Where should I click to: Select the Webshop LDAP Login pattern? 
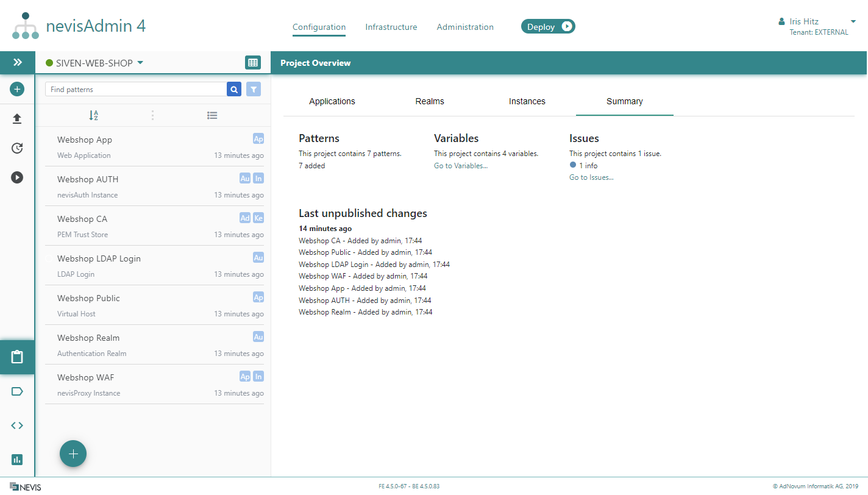(154, 265)
